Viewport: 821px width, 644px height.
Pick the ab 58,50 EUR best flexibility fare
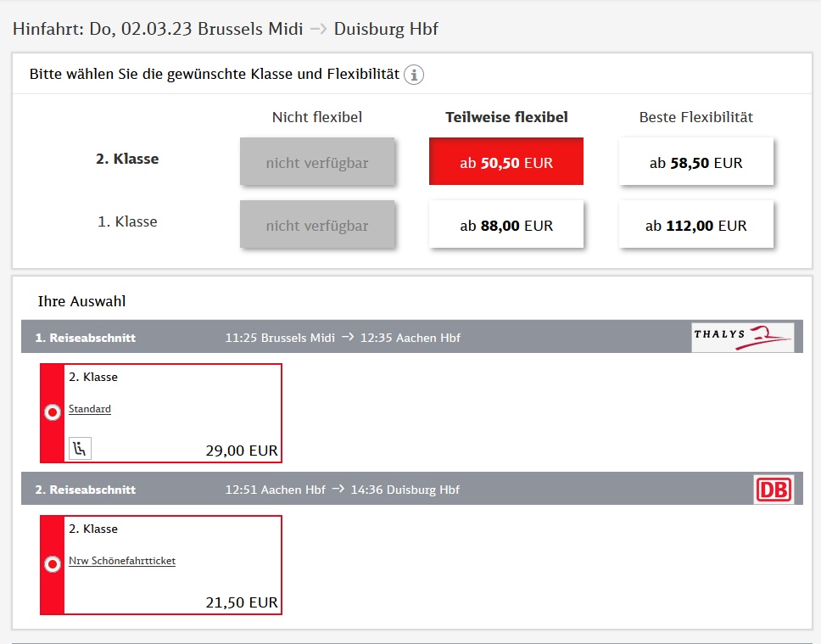click(695, 162)
